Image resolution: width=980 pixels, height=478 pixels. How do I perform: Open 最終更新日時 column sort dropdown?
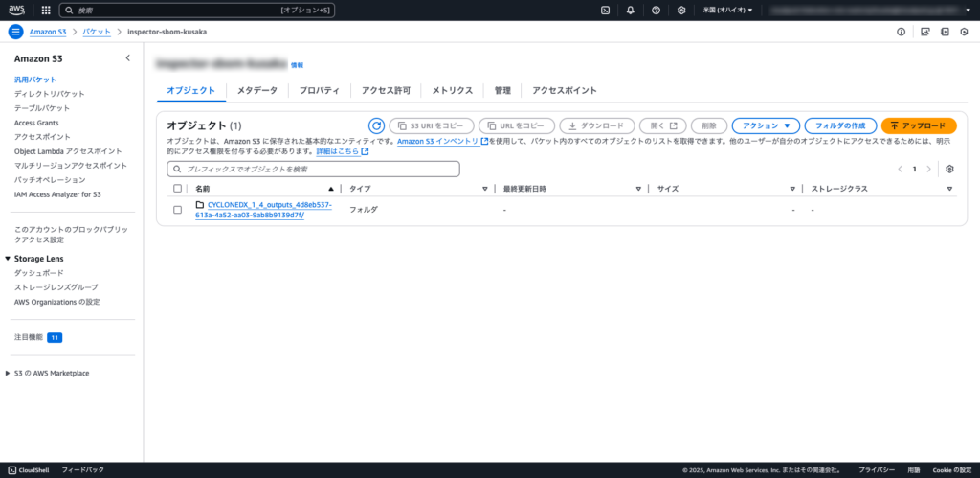[638, 189]
